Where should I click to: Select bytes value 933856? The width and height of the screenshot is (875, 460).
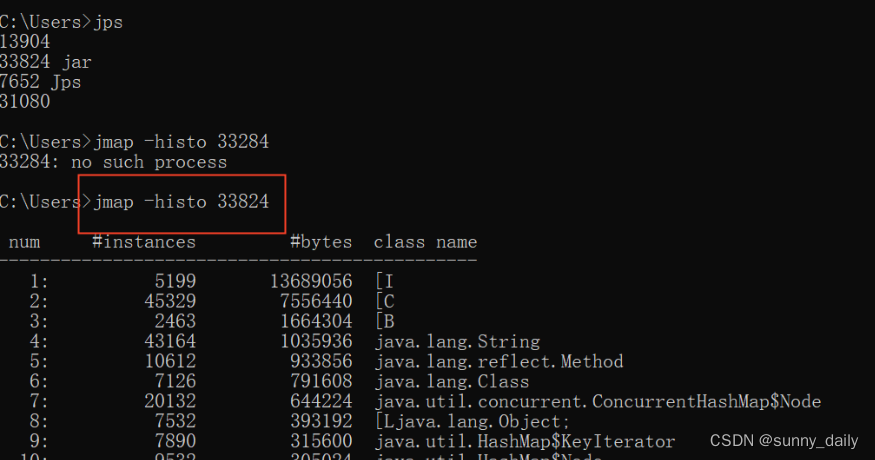coord(321,361)
